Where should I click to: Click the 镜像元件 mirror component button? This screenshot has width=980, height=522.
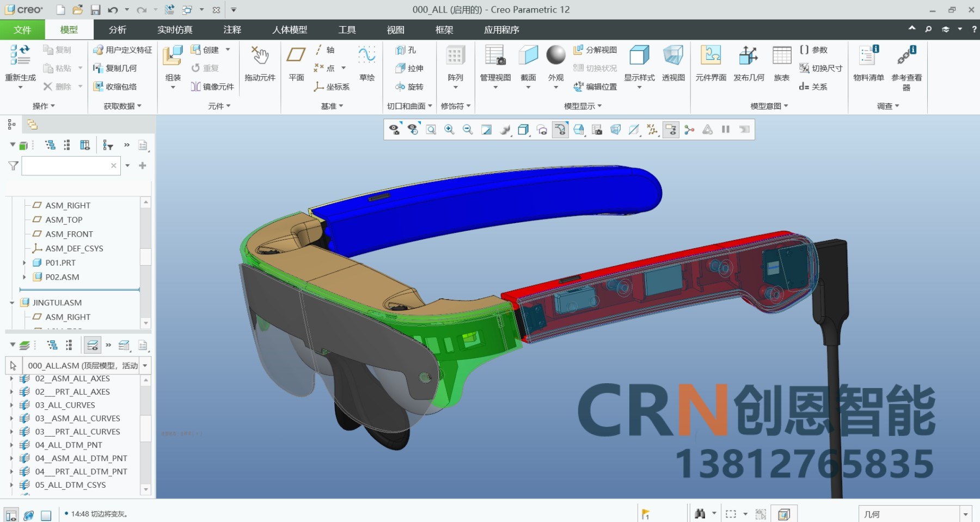[x=212, y=87]
